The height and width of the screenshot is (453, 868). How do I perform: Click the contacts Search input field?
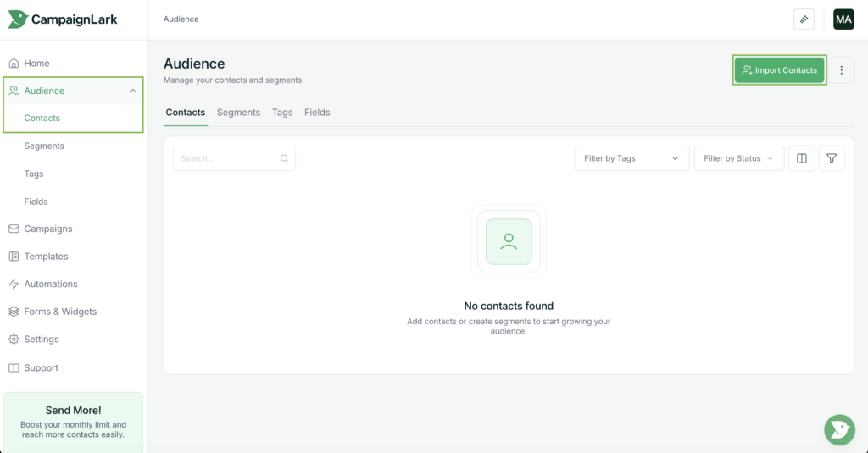[x=227, y=158]
